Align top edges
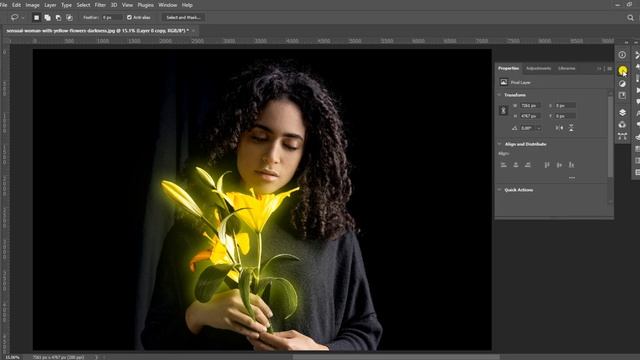 pyautogui.click(x=547, y=165)
